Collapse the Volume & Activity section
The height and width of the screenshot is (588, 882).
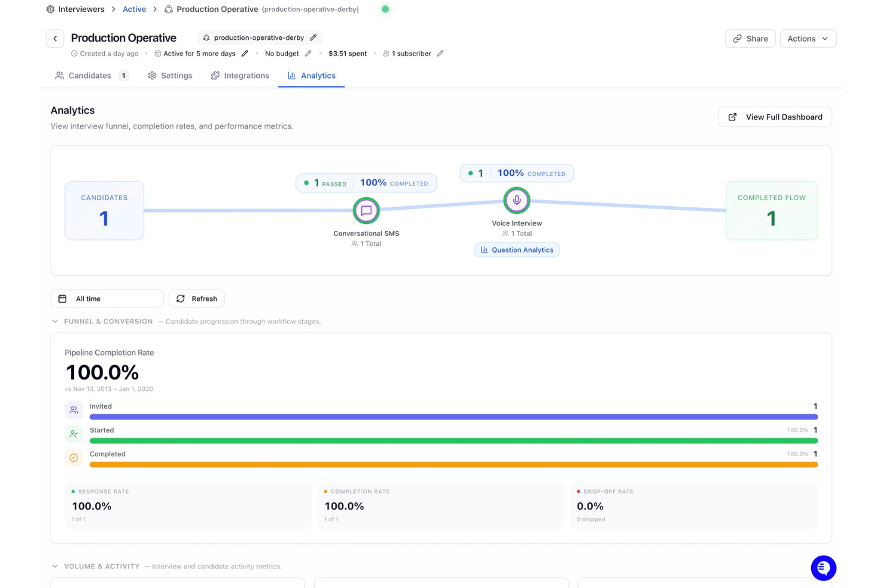point(55,567)
